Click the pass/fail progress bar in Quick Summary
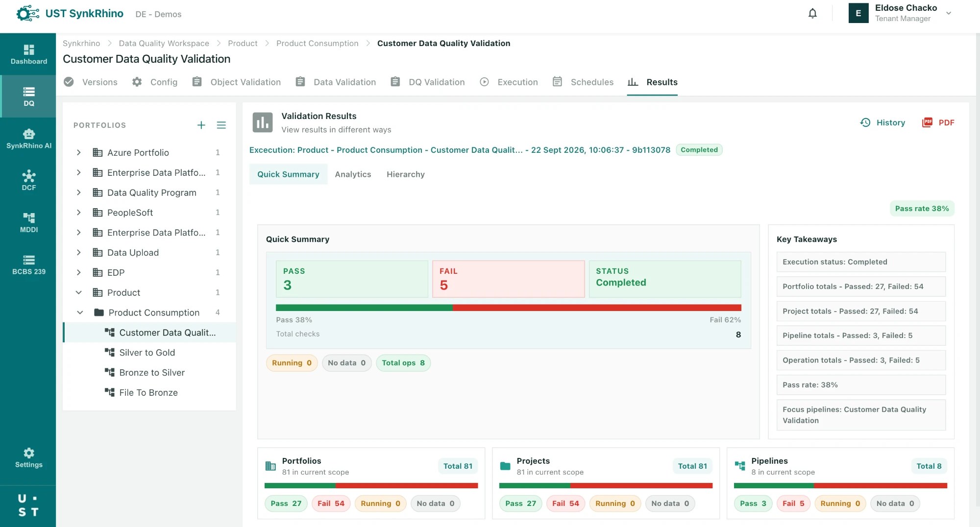This screenshot has height=527, width=980. point(508,308)
